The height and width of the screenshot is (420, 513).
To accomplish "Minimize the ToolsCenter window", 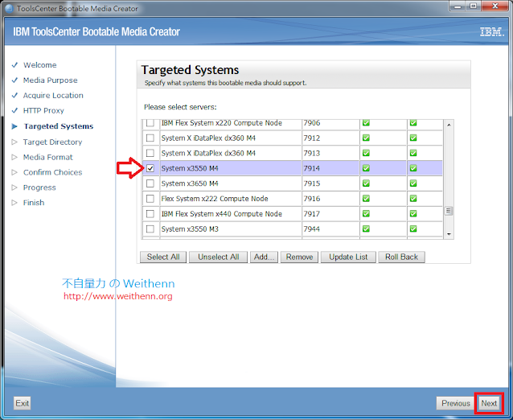I will (458, 6).
